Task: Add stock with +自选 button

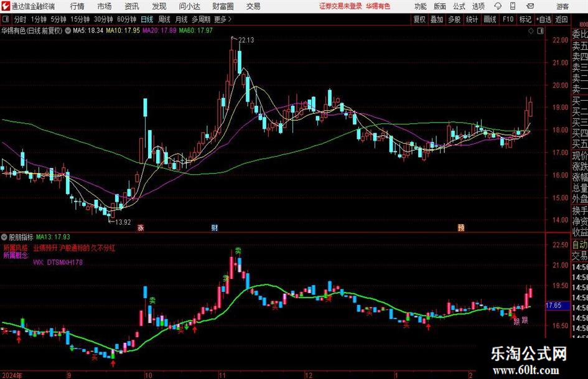Action: [x=543, y=19]
